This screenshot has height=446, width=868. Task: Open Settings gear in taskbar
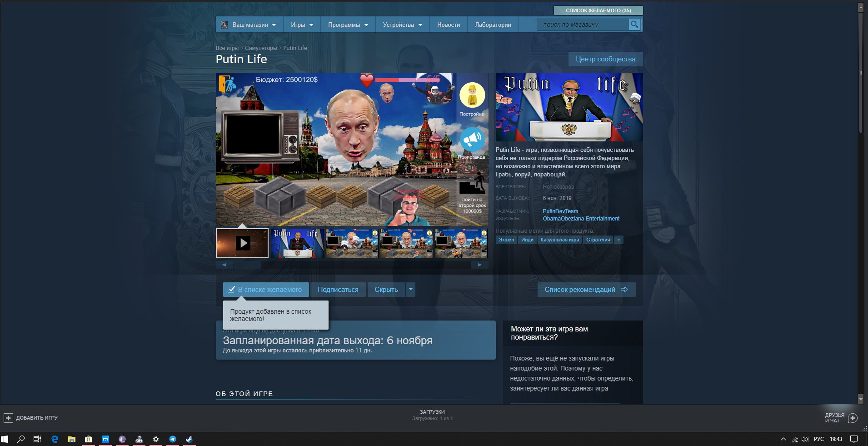click(x=156, y=439)
